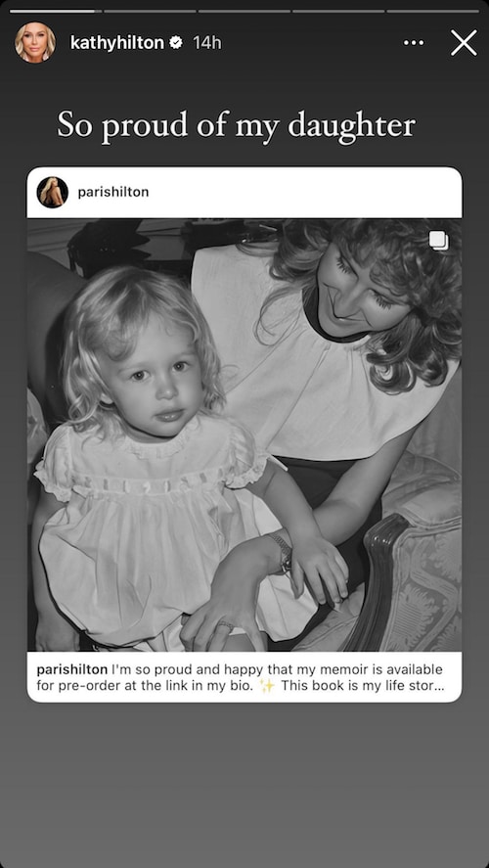Click the blue verified badge beside kathyhilton
This screenshot has height=868, width=489.
coord(176,43)
